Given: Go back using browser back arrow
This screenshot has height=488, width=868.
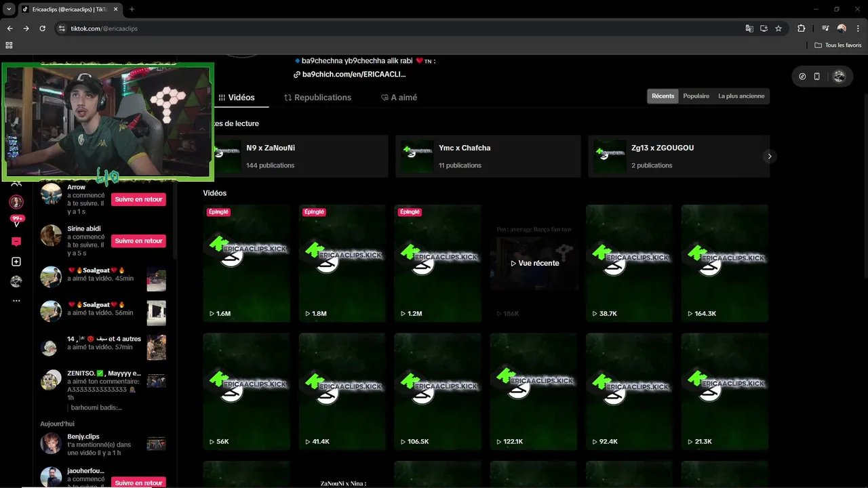Looking at the screenshot, I should (x=9, y=28).
